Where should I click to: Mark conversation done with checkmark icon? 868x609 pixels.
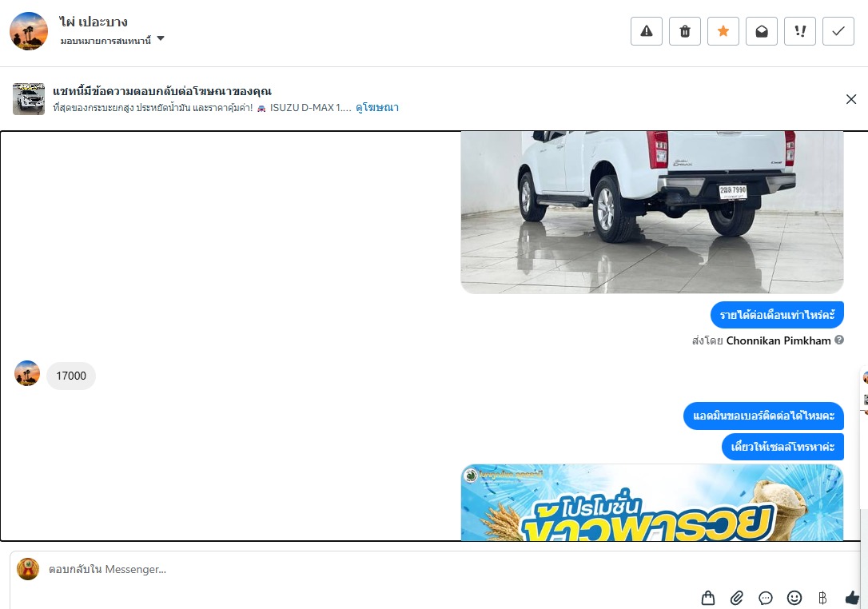(838, 31)
